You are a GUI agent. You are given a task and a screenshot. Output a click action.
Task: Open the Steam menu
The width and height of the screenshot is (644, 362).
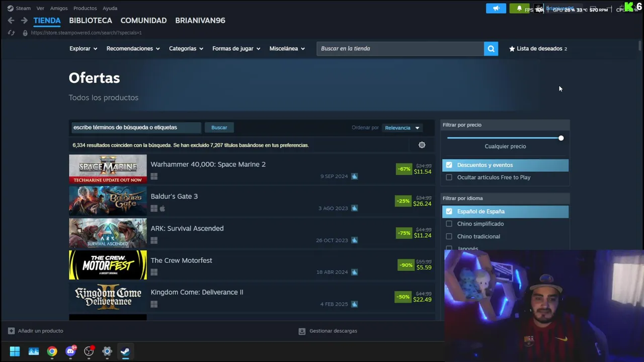23,8
